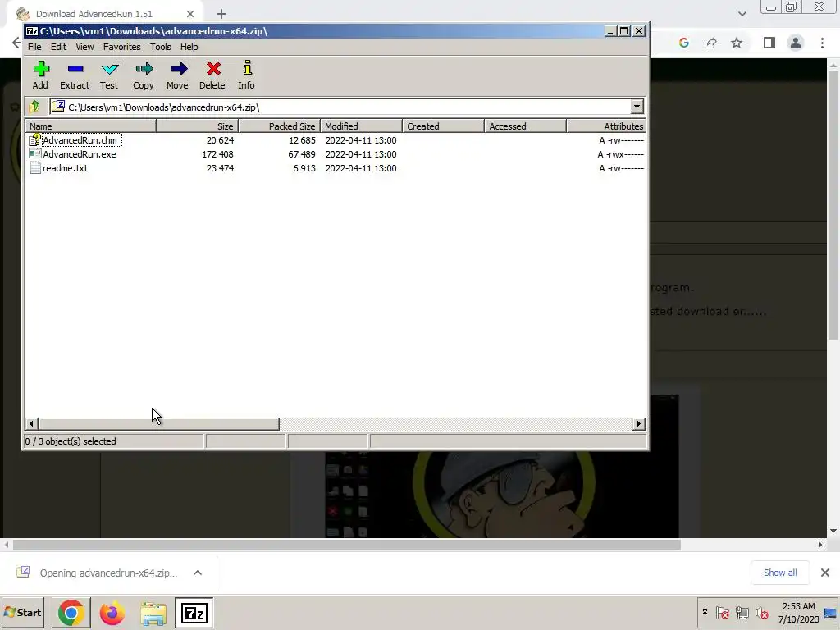The width and height of the screenshot is (840, 630).
Task: Sort by the Attributes column header
Action: click(x=606, y=126)
